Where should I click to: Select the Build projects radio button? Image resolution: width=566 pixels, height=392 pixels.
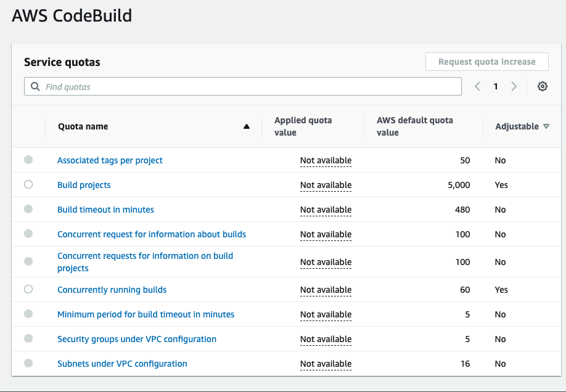(x=28, y=184)
